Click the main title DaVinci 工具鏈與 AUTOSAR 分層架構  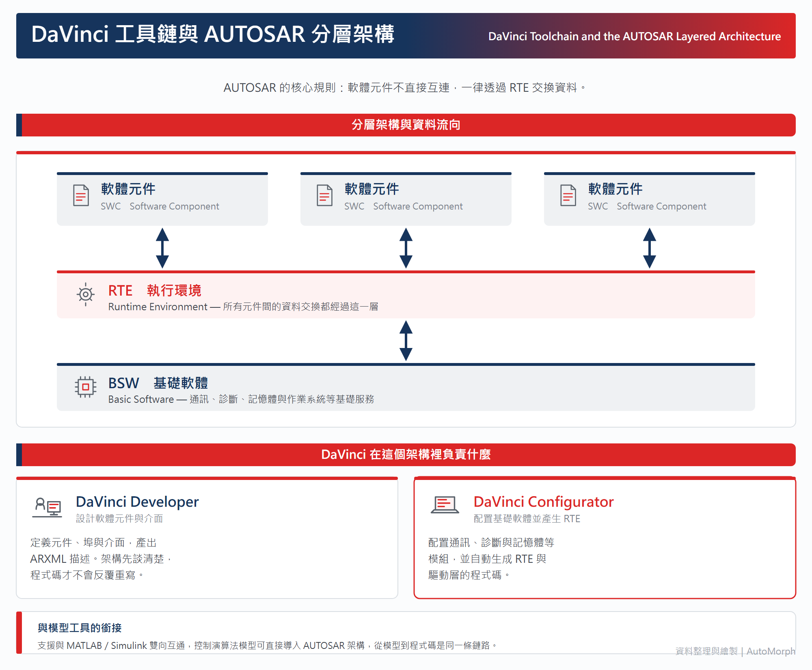coord(213,34)
